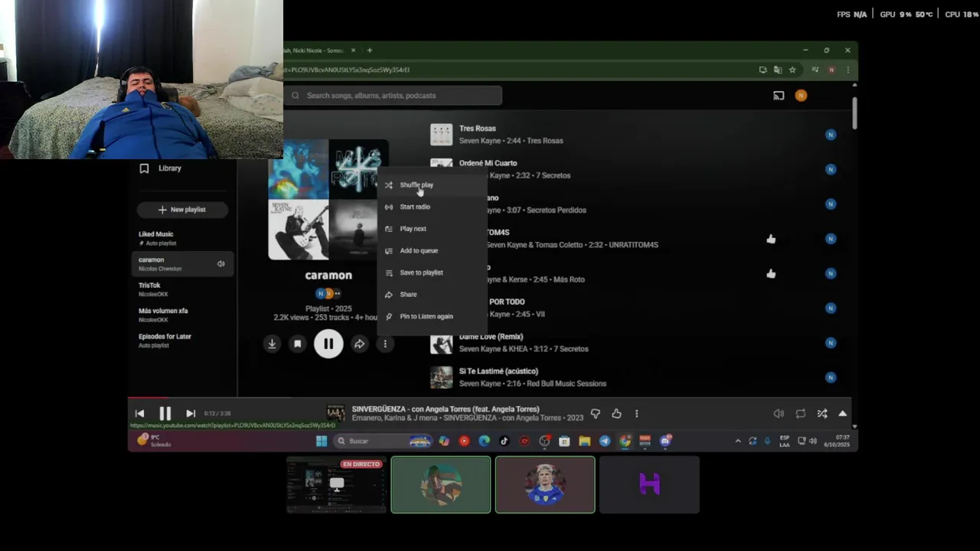Open TrisTok playlist in sidebar
The width and height of the screenshot is (980, 551).
coord(182,289)
